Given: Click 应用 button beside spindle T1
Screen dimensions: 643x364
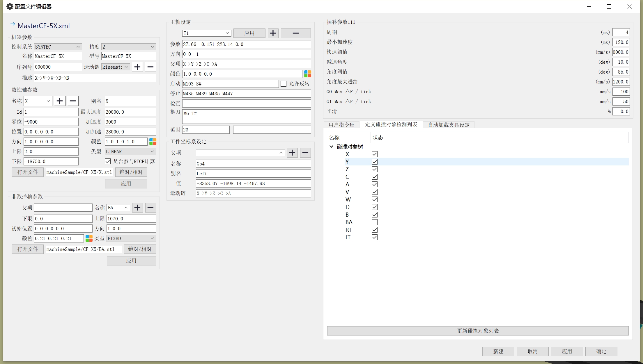Looking at the screenshot, I should 249,33.
